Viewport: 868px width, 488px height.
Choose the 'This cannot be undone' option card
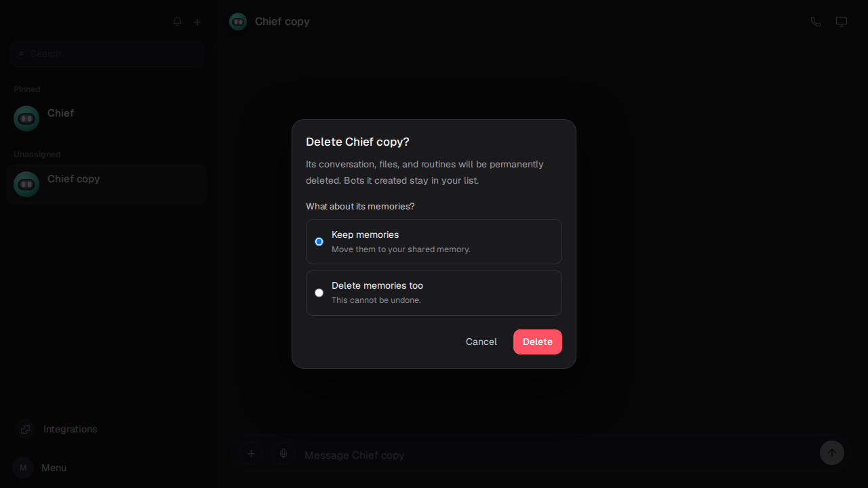(434, 293)
